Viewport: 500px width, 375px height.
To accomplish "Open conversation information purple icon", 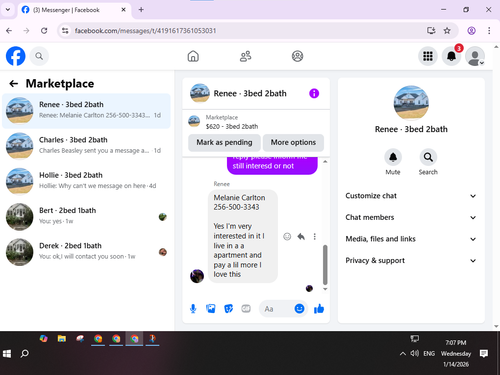I will [314, 93].
